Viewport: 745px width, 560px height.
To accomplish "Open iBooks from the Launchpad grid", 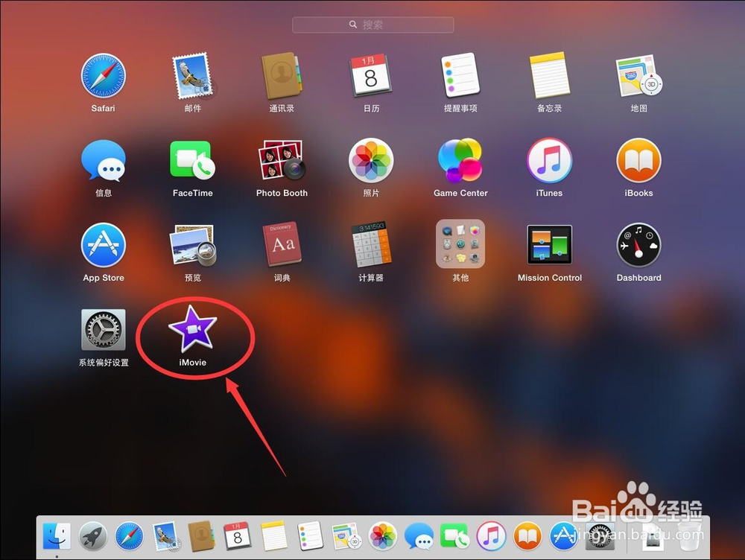I will (638, 161).
